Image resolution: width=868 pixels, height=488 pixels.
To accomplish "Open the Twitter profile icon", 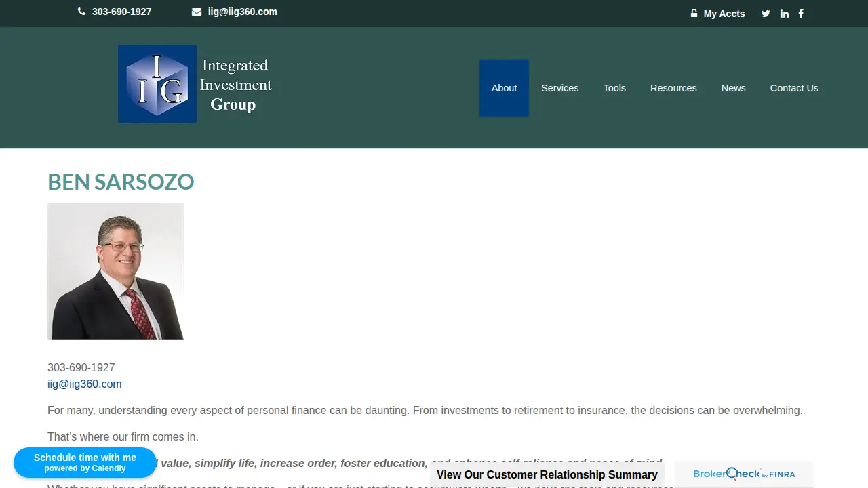I will [x=766, y=14].
